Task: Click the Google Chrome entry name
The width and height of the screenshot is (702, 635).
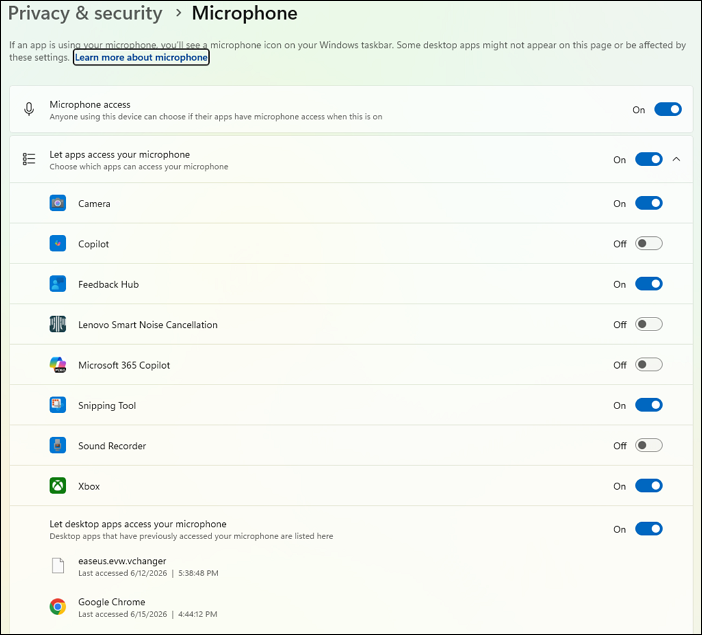Action: click(x=111, y=602)
